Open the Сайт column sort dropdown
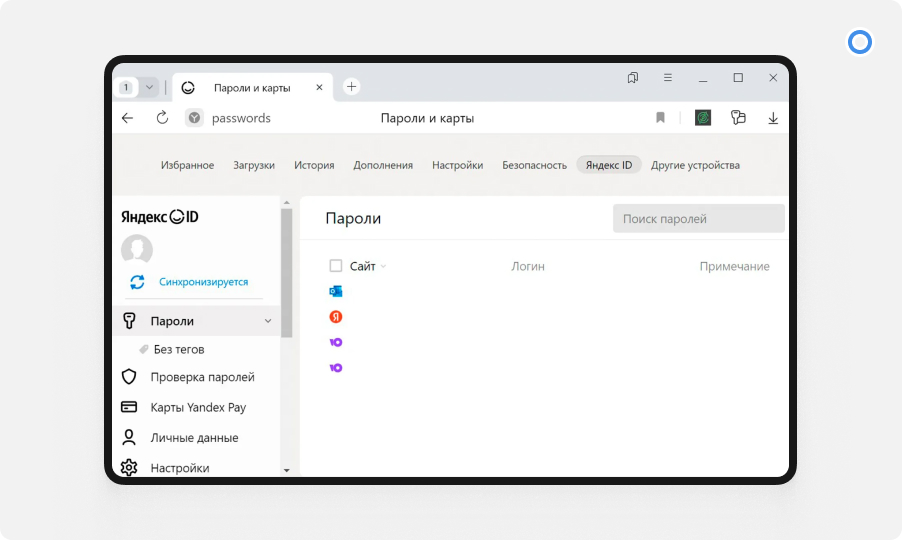Viewport: 902px width, 540px height. [383, 267]
